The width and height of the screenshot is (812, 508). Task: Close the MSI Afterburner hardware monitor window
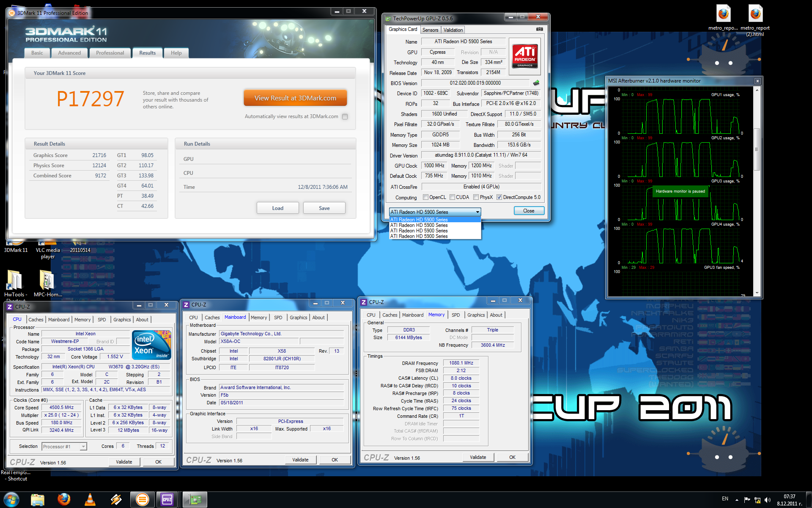757,81
